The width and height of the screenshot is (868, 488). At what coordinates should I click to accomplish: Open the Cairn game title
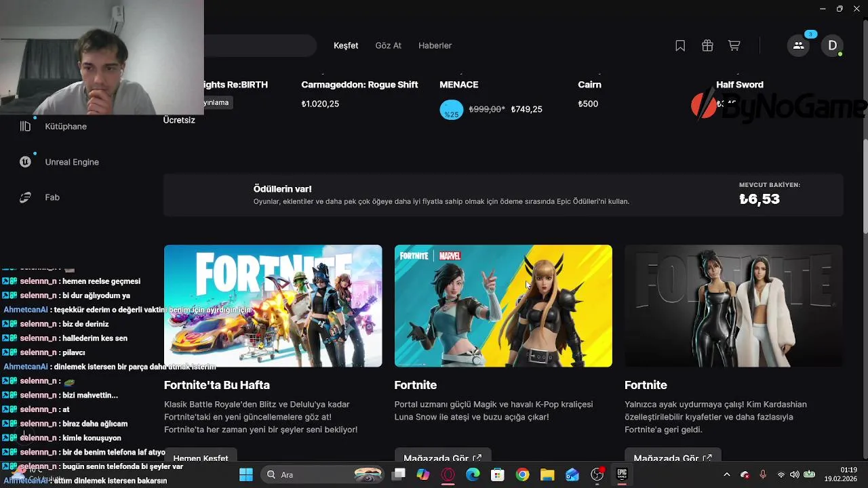pyautogui.click(x=589, y=85)
